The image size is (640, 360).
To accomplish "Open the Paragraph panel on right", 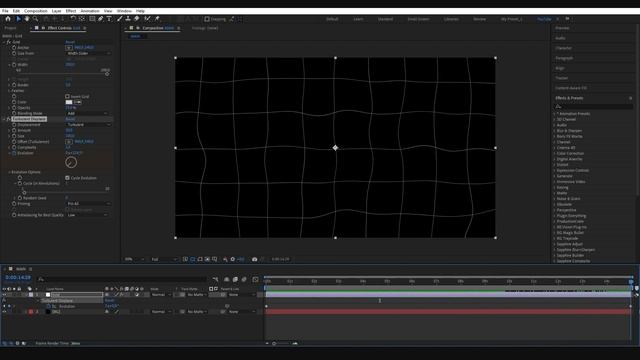I will pyautogui.click(x=564, y=58).
